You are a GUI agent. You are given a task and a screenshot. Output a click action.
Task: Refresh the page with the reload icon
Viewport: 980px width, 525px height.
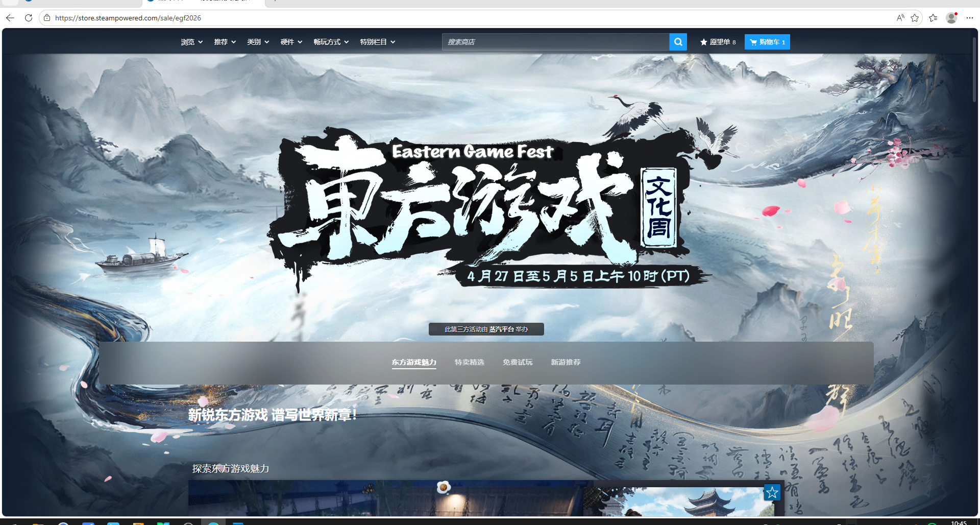tap(29, 18)
